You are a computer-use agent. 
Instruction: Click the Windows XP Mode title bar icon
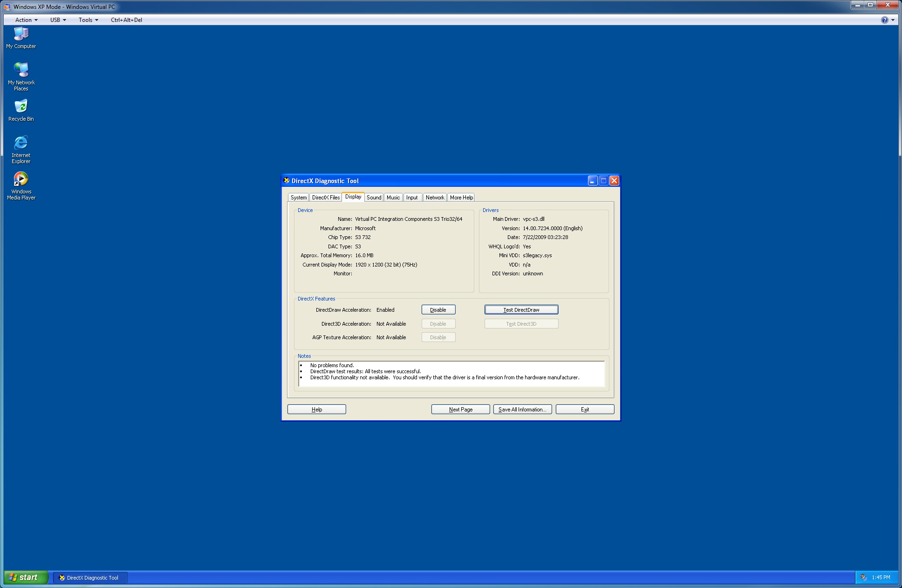click(x=7, y=7)
